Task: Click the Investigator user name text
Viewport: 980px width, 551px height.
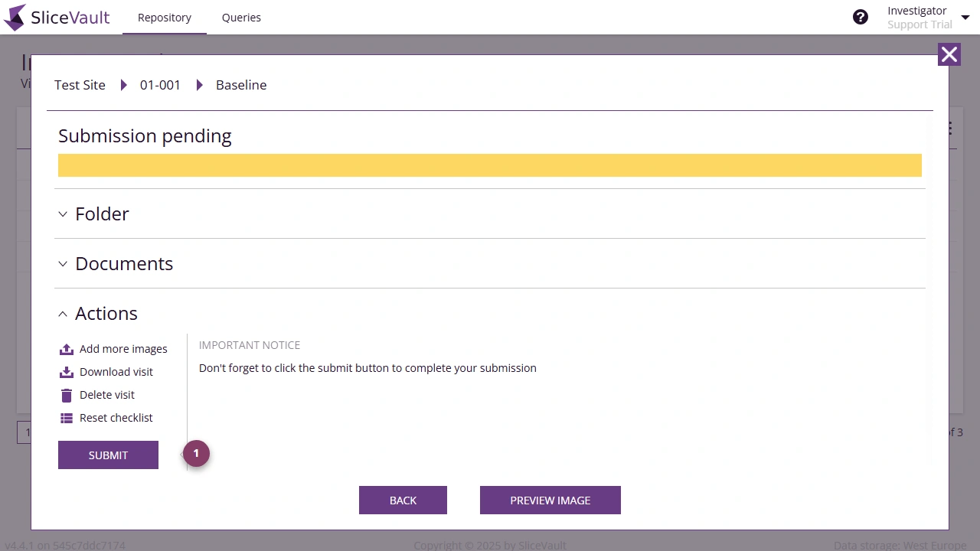Action: point(917,11)
